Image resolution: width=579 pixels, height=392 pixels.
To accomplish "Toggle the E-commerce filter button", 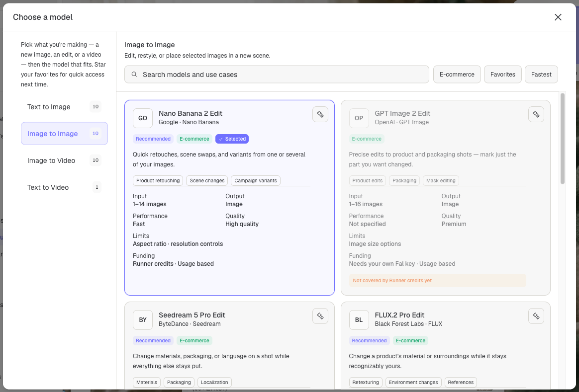I will [457, 75].
